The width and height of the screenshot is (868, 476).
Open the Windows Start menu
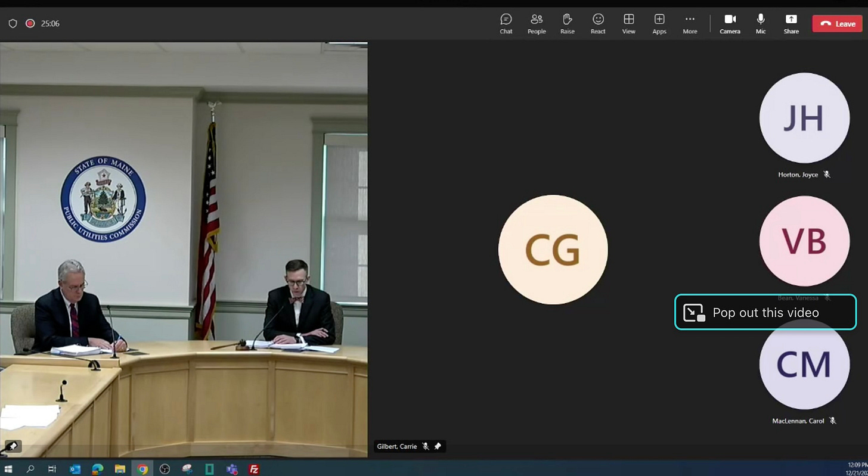8,469
